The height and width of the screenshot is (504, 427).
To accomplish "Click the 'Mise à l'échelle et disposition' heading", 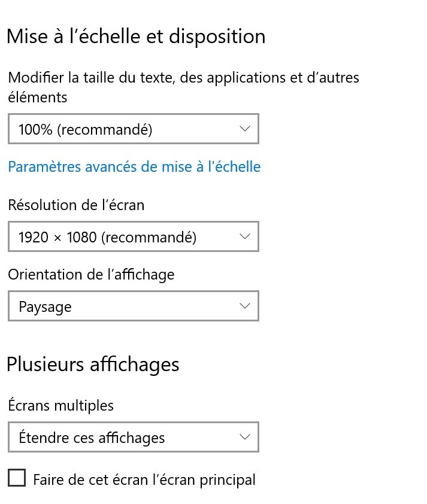I will (136, 36).
